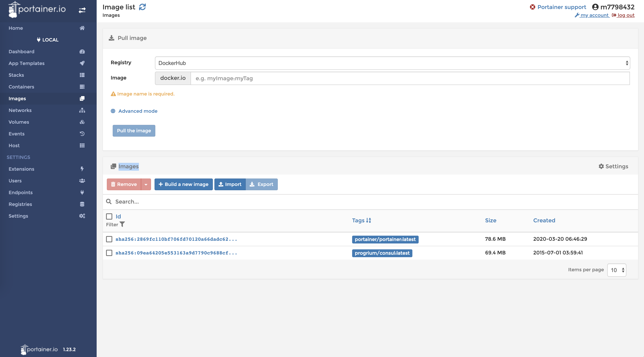Expand the Remove button dropdown arrow
This screenshot has height=357, width=644.
146,184
